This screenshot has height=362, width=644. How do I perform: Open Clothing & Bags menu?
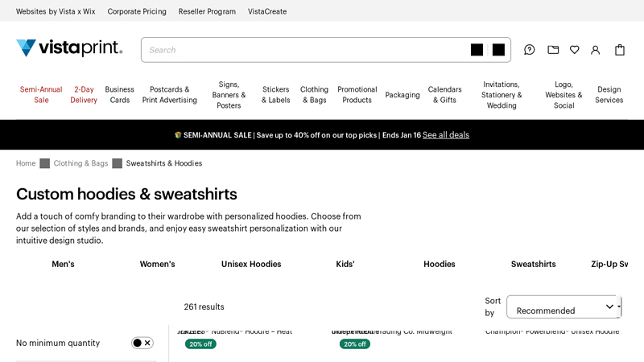314,95
